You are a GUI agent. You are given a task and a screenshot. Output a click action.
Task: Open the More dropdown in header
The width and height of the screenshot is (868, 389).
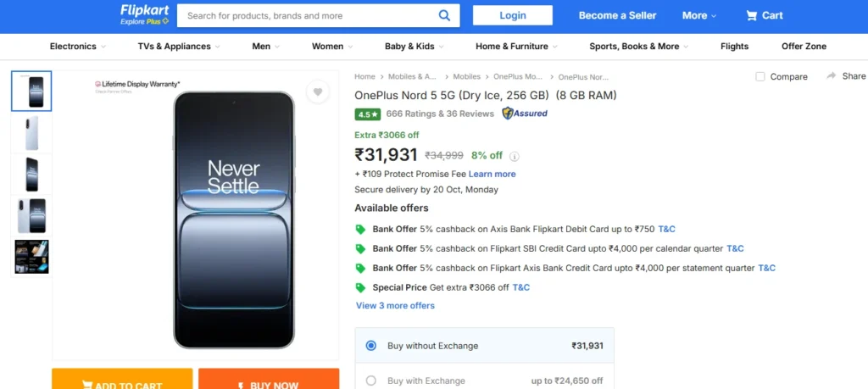pyautogui.click(x=699, y=15)
